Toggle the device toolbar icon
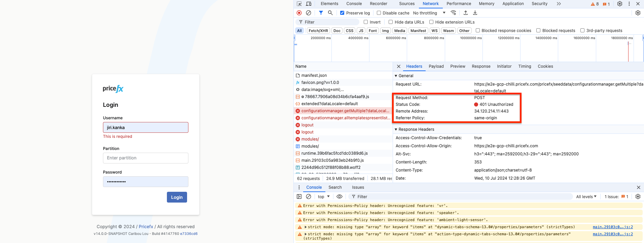Screen dimensions: 644x243 309,4
